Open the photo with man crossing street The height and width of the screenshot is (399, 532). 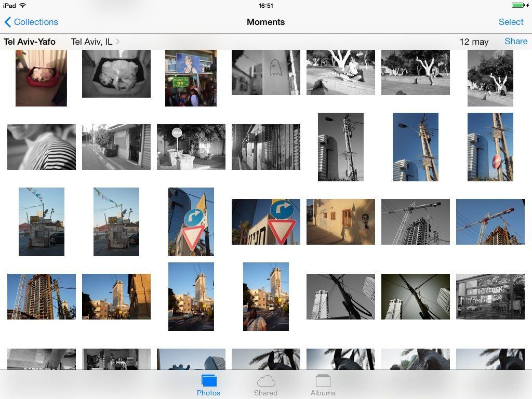click(265, 297)
